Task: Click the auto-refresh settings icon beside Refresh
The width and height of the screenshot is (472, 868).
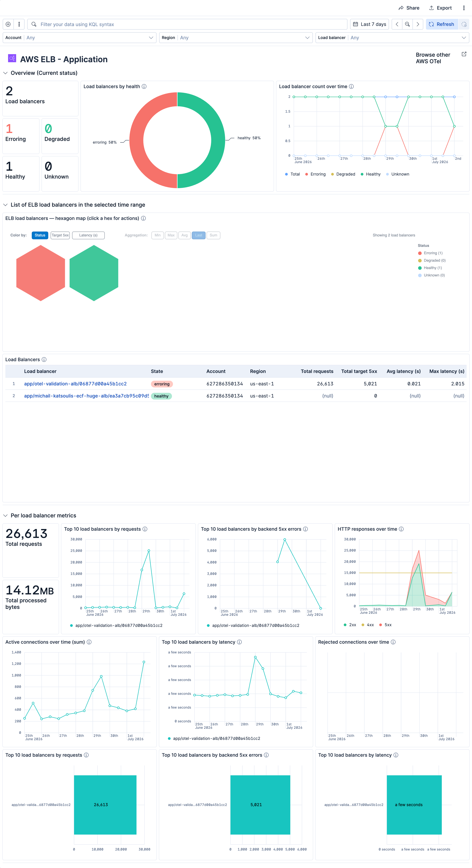Action: click(464, 24)
